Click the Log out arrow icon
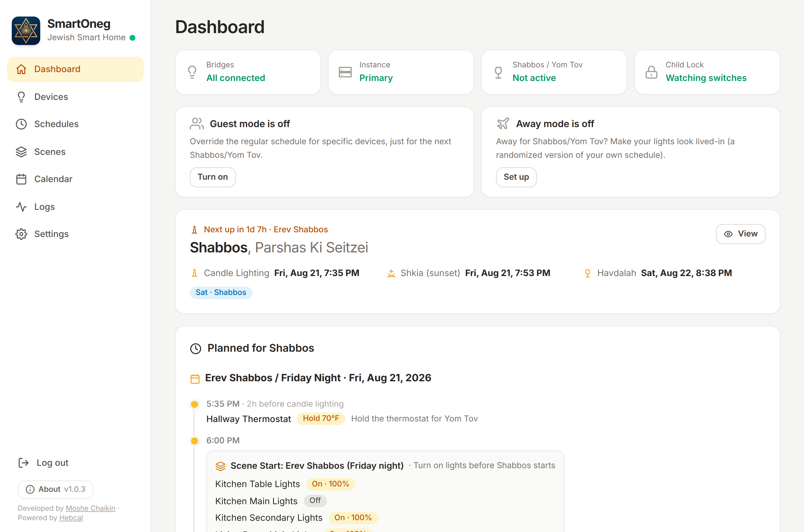This screenshot has height=532, width=804. coord(23,463)
